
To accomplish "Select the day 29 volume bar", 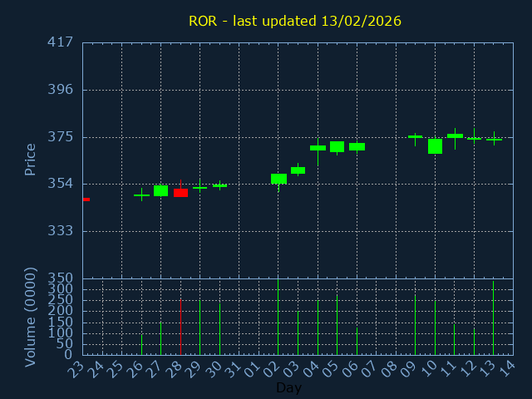I will [199, 328].
